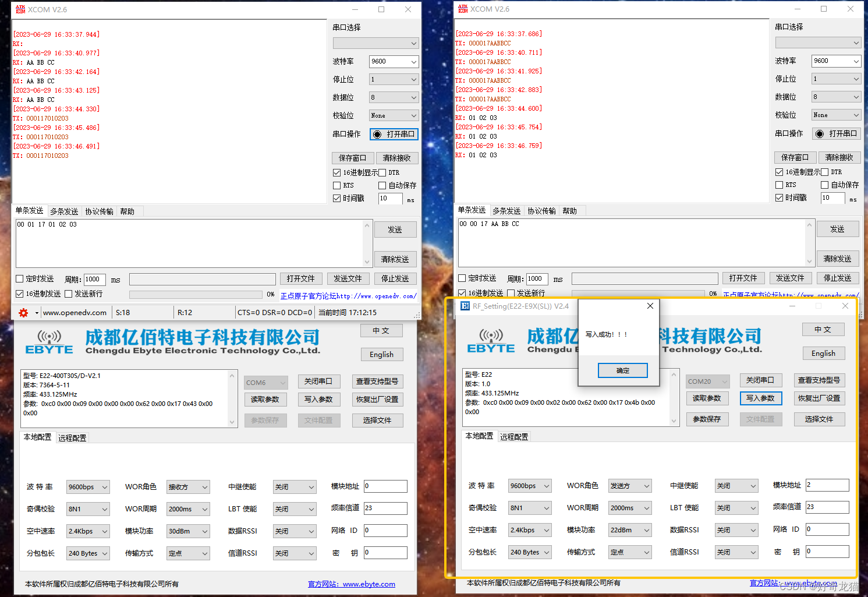
Task: Click 查看支持型号 in right RF_Setting
Action: [x=819, y=380]
